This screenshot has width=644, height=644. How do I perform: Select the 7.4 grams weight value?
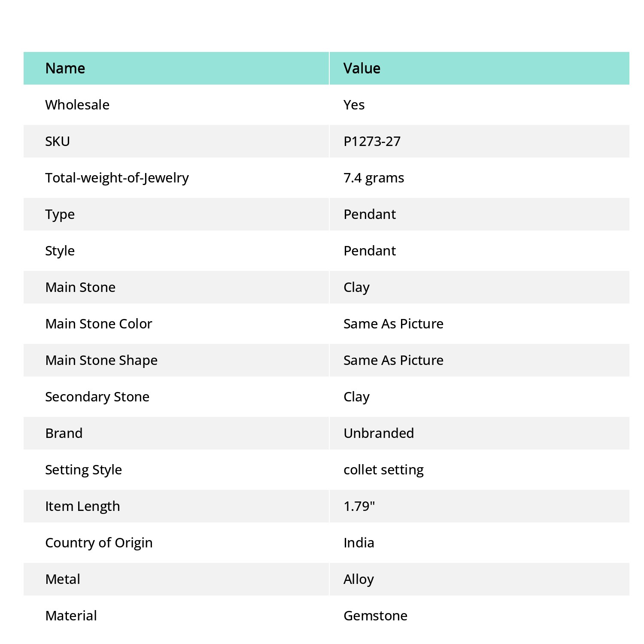(x=374, y=178)
